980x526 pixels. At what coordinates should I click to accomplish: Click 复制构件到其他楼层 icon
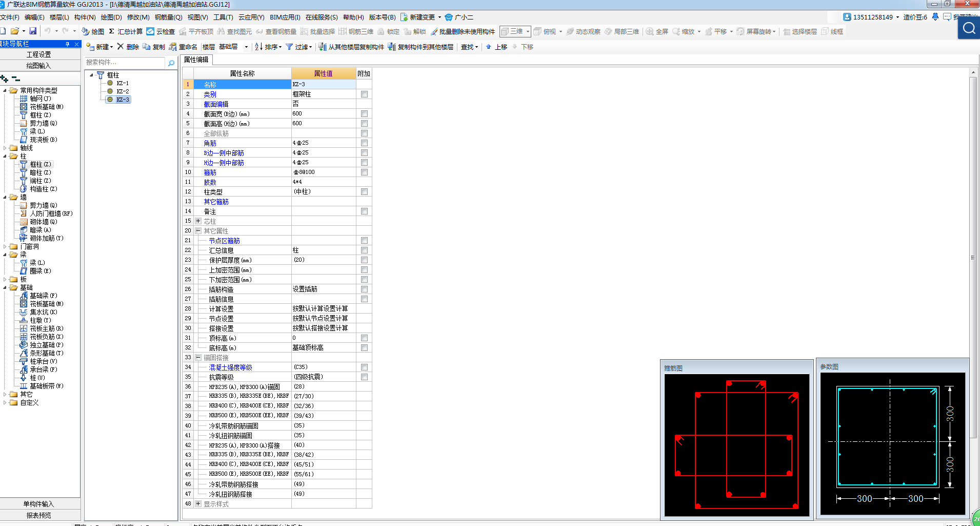coord(392,47)
